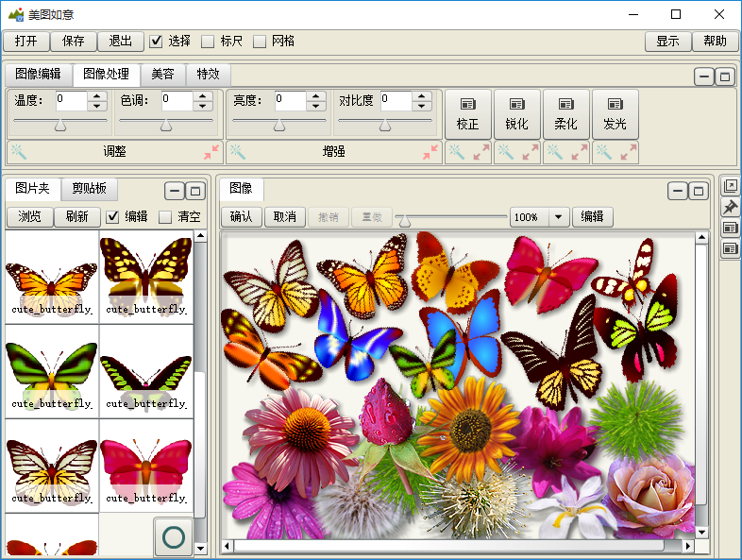Apply the 锐化 sharpen tool
742x560 pixels.
tap(517, 114)
